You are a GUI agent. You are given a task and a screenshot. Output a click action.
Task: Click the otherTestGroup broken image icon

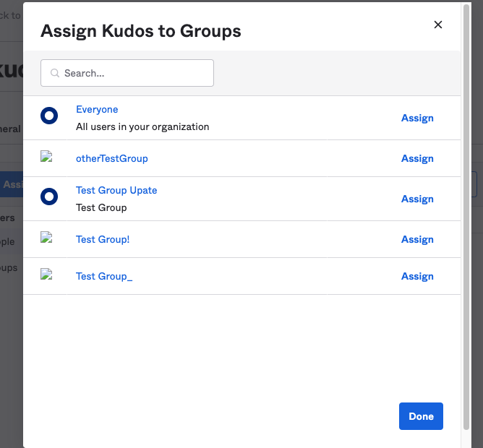tap(46, 156)
